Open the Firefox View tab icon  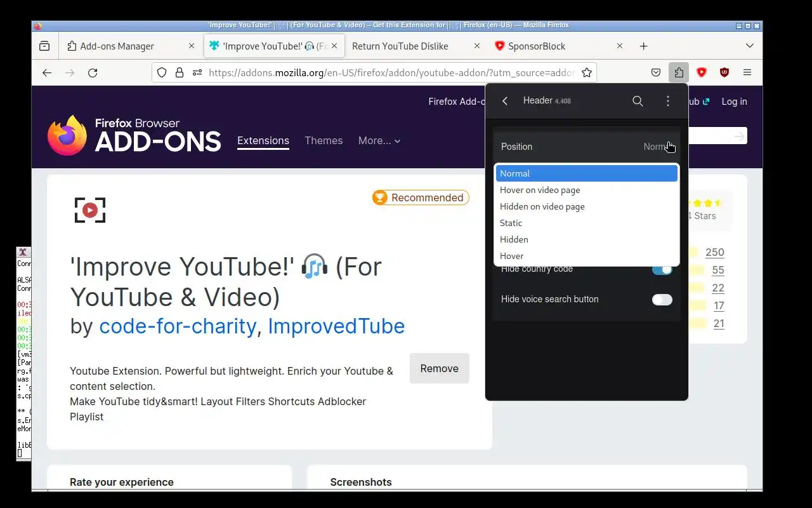[x=44, y=46]
